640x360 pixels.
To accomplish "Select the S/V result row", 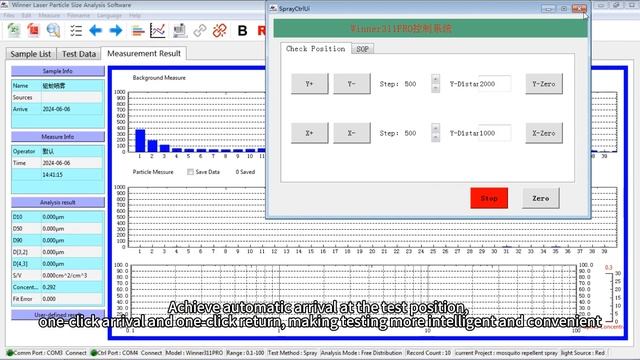I will [x=57, y=276].
